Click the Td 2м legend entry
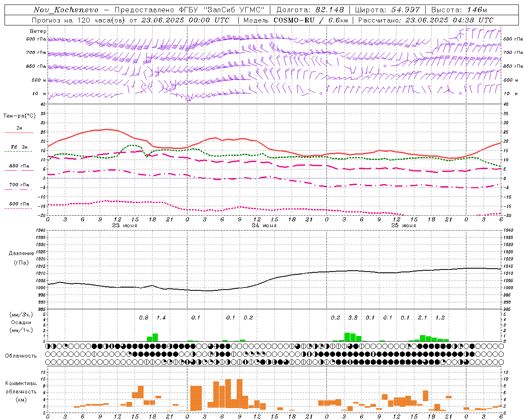The image size is (525, 420). pos(19,147)
